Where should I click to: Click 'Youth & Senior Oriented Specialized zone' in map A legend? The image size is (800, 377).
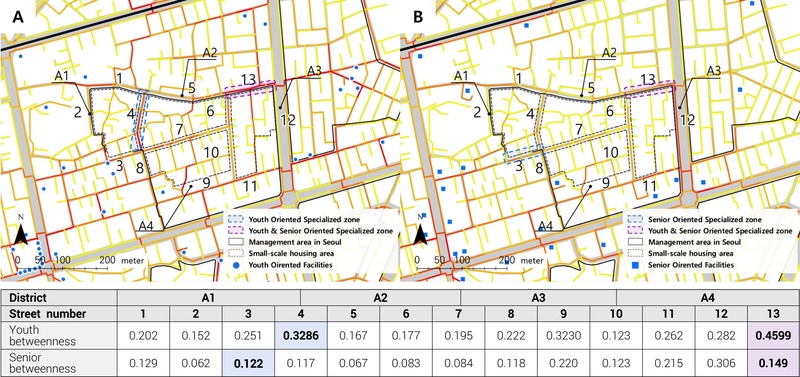tap(320, 231)
